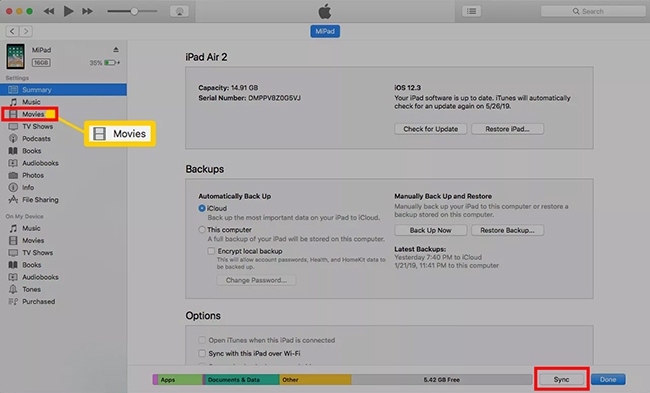Go forward with the right chevron
650x393 pixels.
point(26,31)
